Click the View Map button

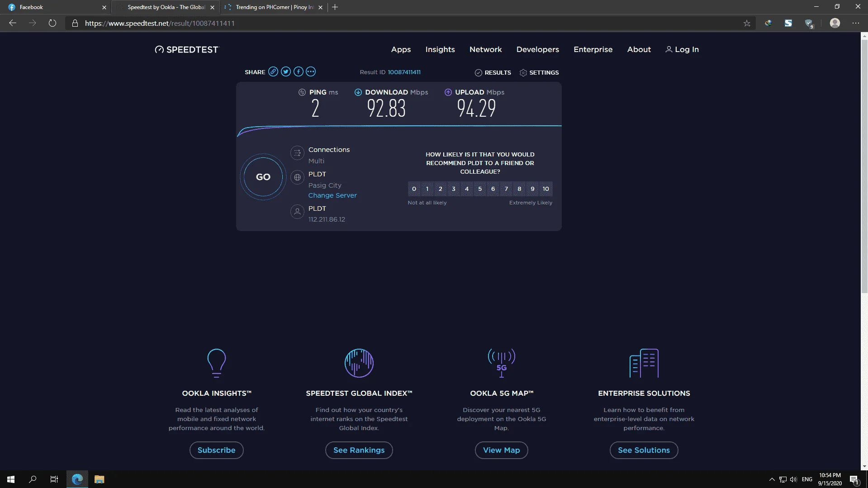point(502,450)
